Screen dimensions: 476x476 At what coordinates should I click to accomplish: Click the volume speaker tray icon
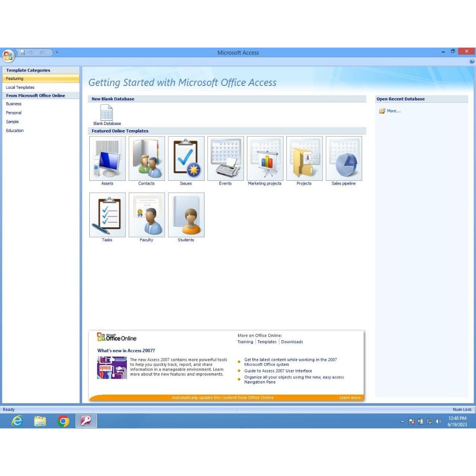click(x=438, y=421)
